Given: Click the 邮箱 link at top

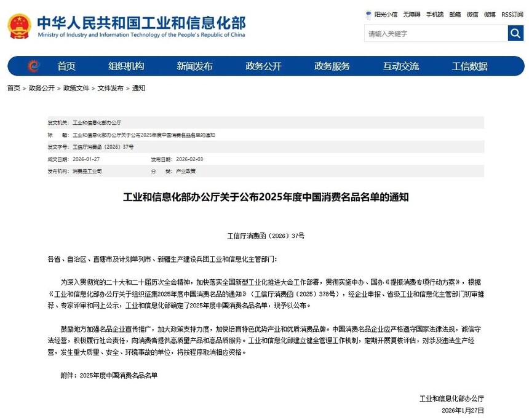Looking at the screenshot, I should 455,15.
